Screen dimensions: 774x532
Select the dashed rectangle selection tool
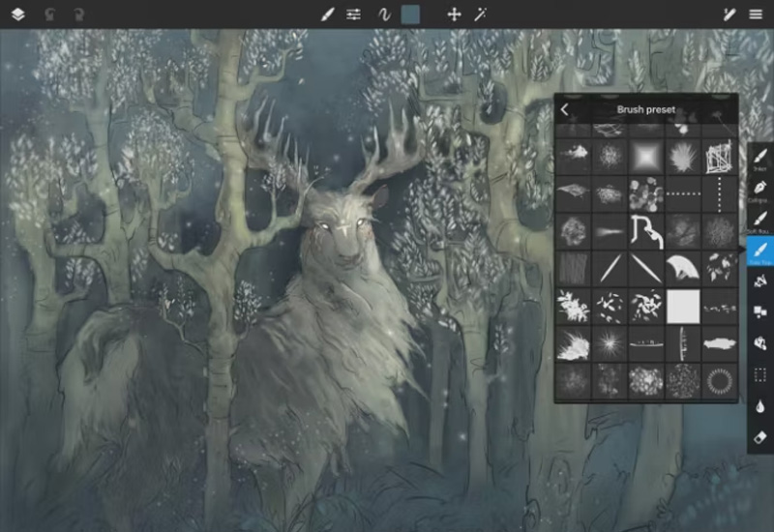click(760, 374)
